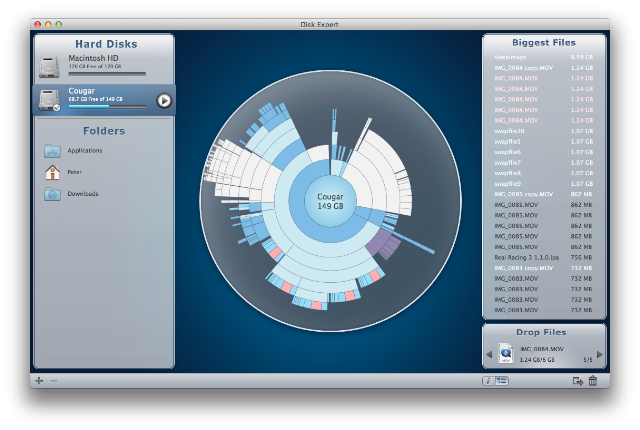The image size is (640, 430).
Task: Open the Applications folder icon
Action: coord(52,151)
